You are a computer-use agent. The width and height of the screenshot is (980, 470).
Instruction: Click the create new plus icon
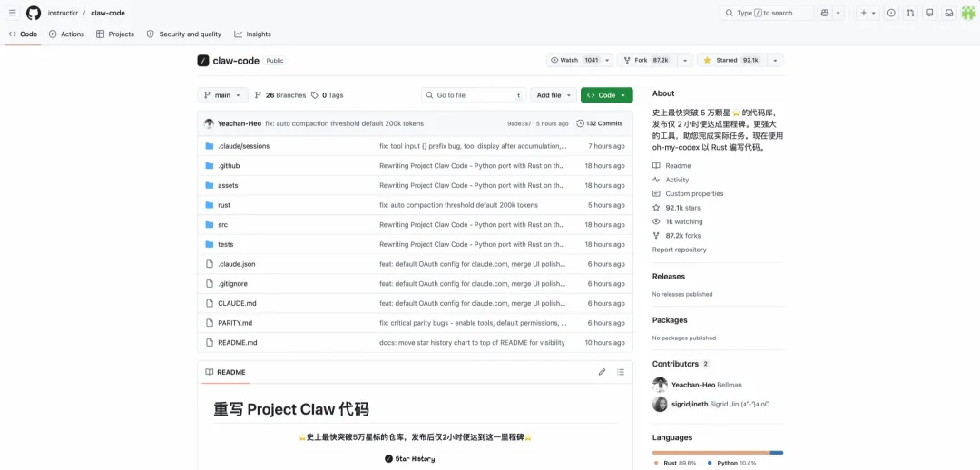(863, 13)
